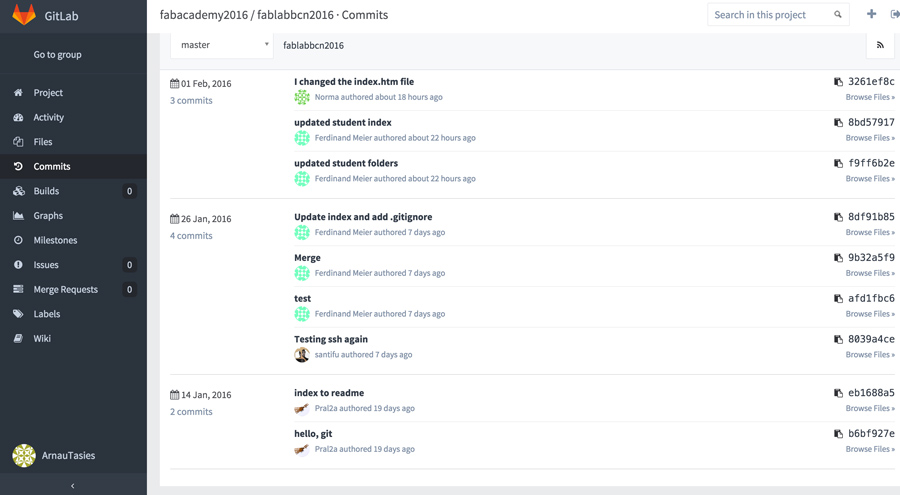Click the Graphs chart icon

point(18,216)
